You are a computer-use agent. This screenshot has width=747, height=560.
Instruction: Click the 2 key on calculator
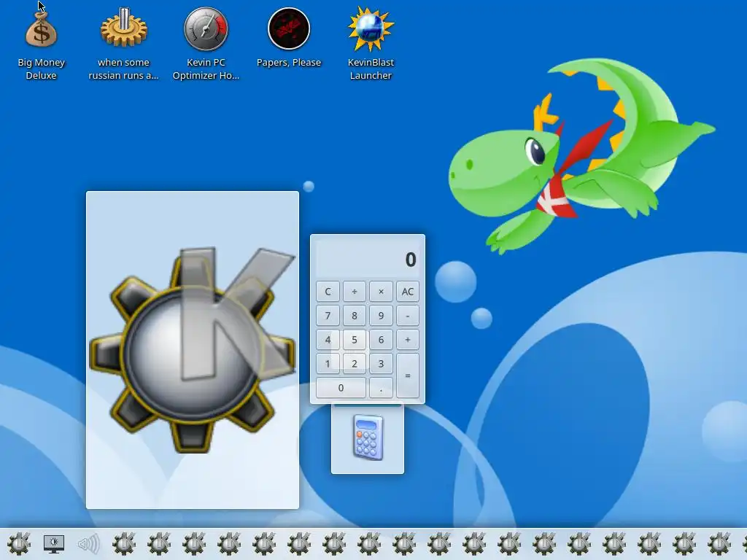[x=354, y=364]
